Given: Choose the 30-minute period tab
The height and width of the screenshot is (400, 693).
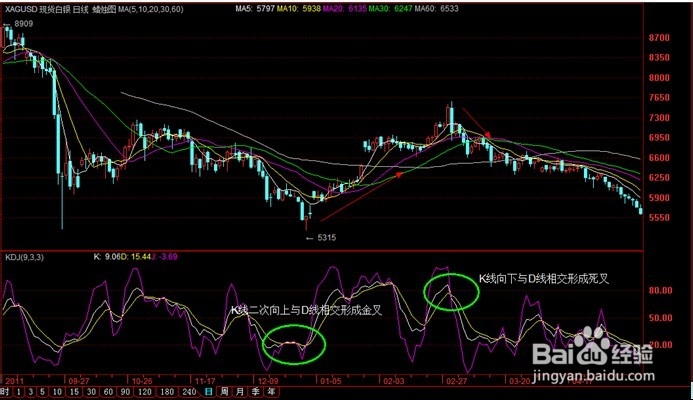Looking at the screenshot, I should pyautogui.click(x=91, y=392).
